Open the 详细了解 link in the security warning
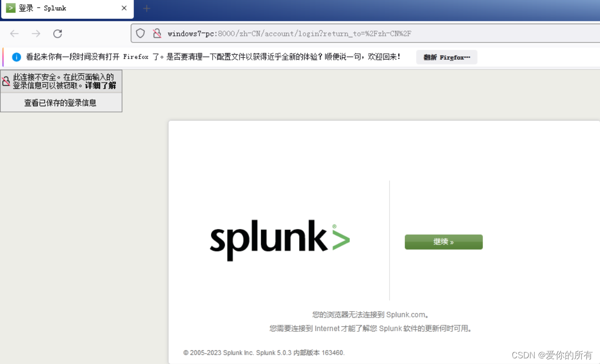This screenshot has width=600, height=364. pos(102,85)
